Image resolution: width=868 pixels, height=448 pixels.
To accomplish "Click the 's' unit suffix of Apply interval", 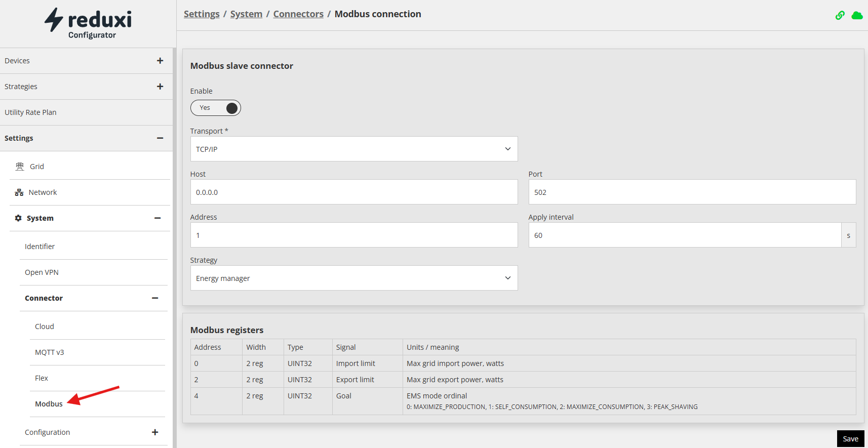I will coord(849,235).
